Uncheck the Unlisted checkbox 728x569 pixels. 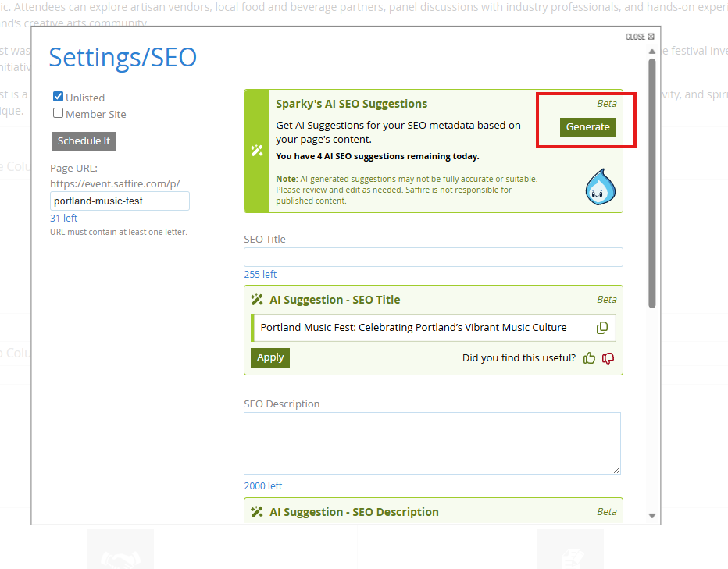(x=58, y=97)
